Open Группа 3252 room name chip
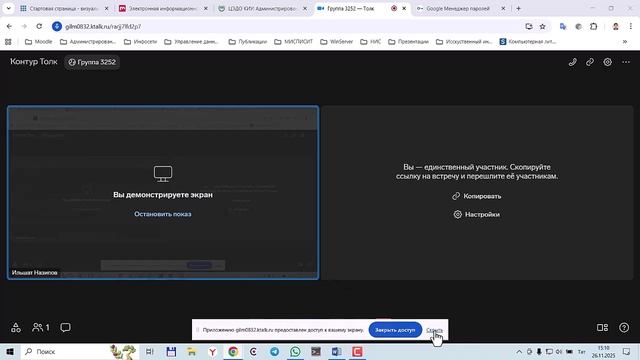The width and height of the screenshot is (640, 360). pyautogui.click(x=92, y=62)
